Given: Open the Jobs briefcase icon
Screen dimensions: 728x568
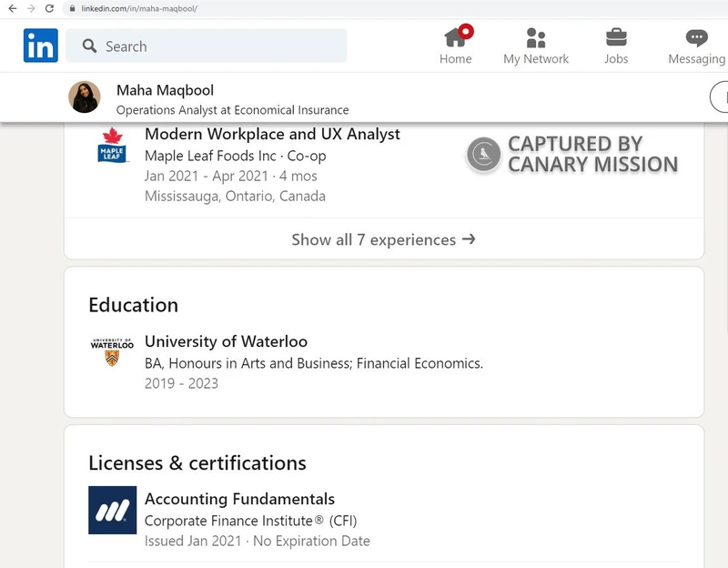Looking at the screenshot, I should pyautogui.click(x=616, y=38).
